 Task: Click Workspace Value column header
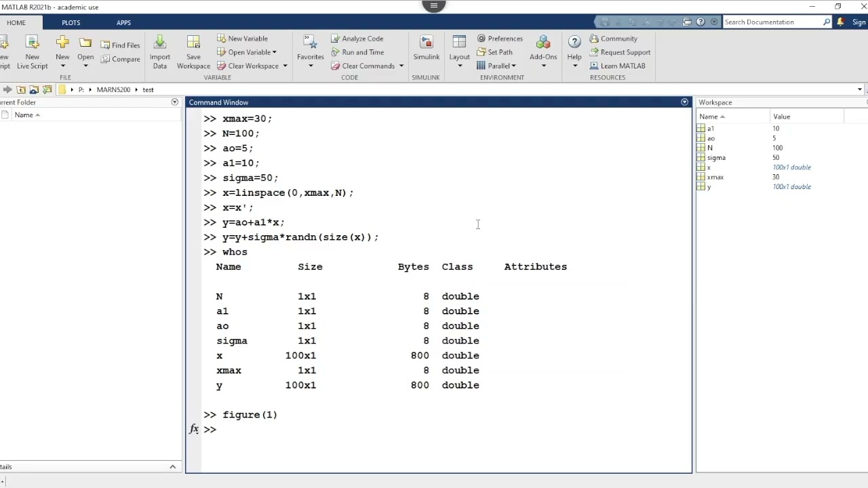(x=807, y=117)
